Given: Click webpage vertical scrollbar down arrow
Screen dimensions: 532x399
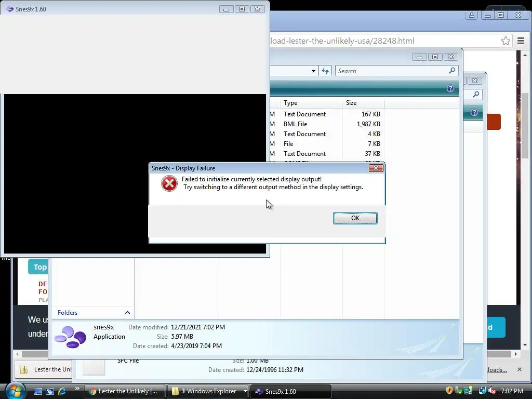Looking at the screenshot, I should 525,345.
